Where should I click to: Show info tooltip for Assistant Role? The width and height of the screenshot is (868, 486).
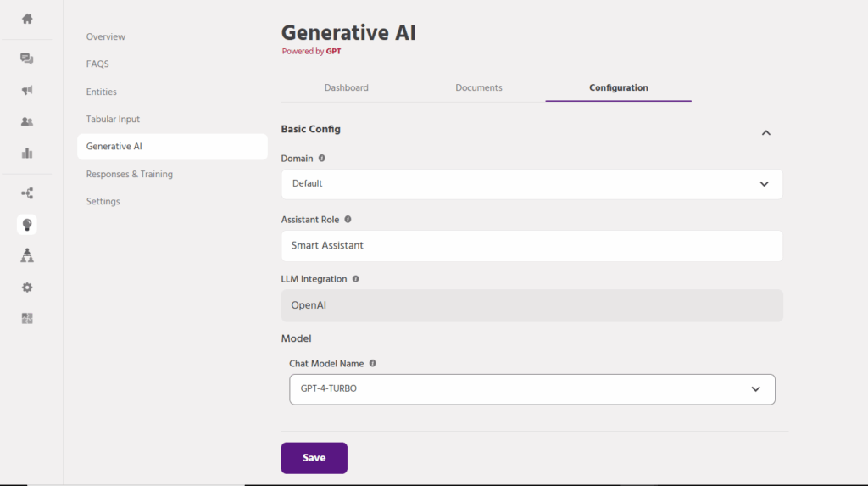coord(348,220)
